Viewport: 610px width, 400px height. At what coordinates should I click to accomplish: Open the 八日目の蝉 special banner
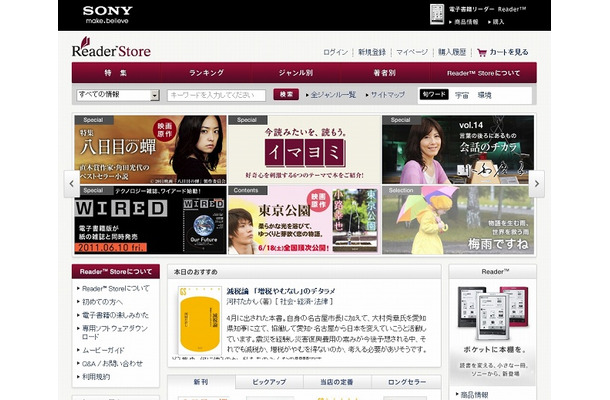pyautogui.click(x=150, y=150)
